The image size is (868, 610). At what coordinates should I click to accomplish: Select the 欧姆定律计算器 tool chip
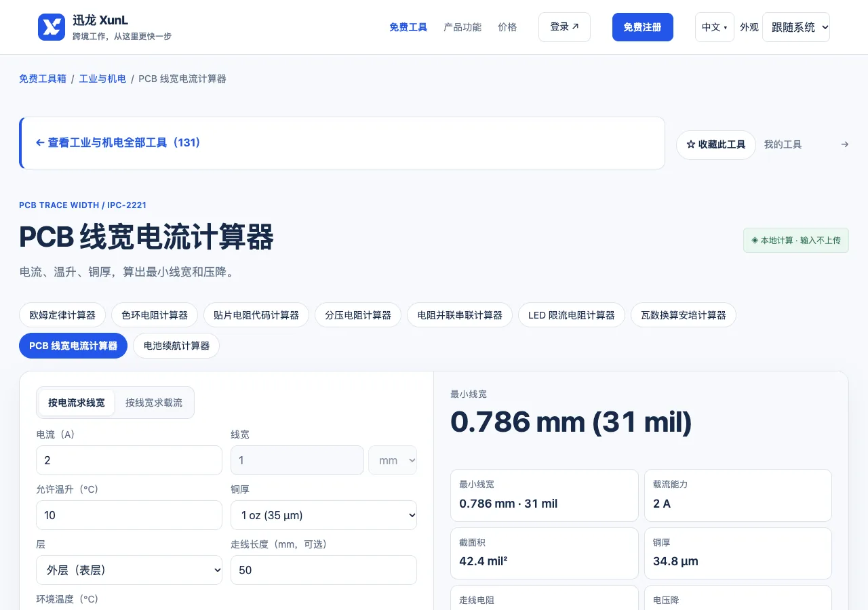pyautogui.click(x=62, y=315)
